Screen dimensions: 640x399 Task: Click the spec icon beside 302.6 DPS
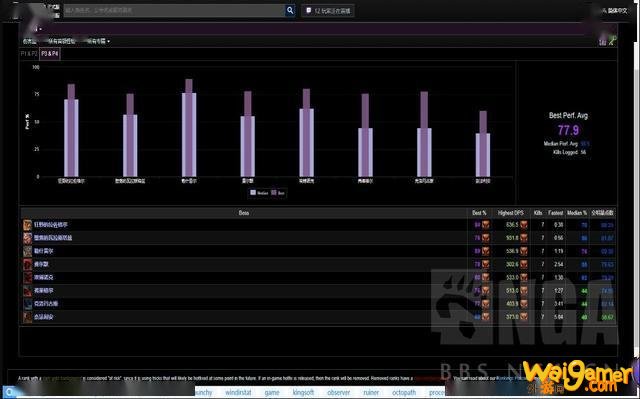(x=524, y=264)
